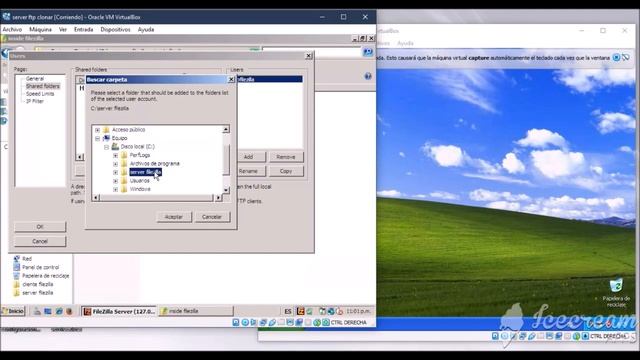The width and height of the screenshot is (640, 360).
Task: Click the Equipo computer icon in tree
Action: (107, 138)
